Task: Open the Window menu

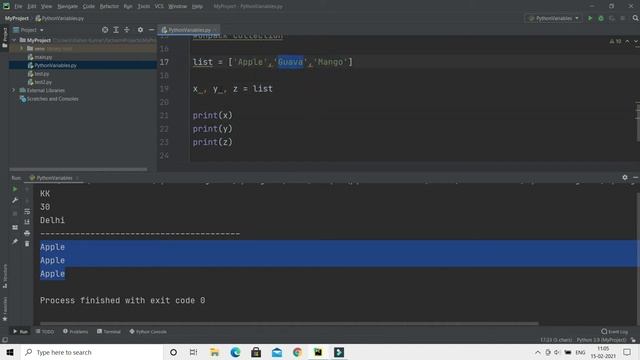Action: tap(178, 7)
